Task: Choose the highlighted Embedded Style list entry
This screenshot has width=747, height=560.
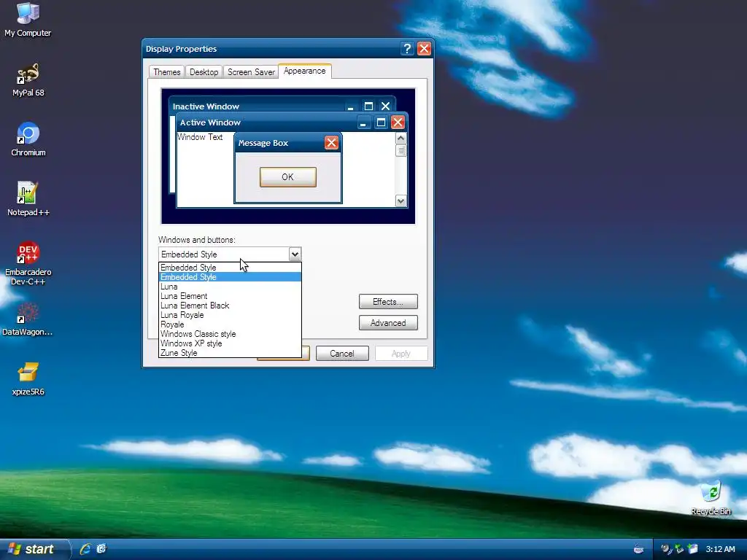Action: click(230, 277)
